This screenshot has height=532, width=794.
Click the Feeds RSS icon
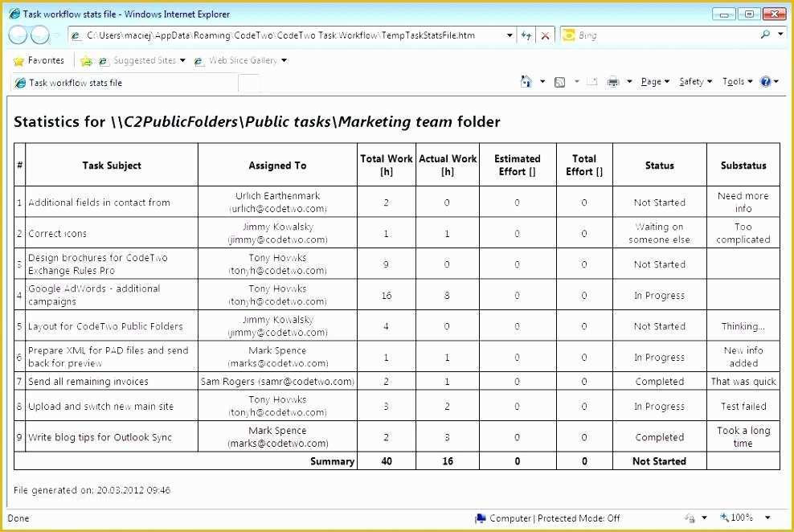coord(559,82)
